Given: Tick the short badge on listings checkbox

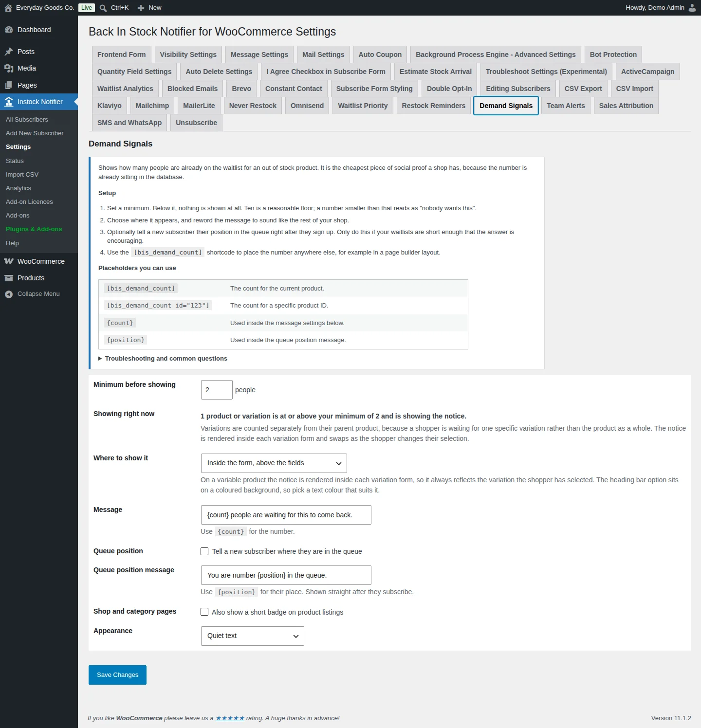Looking at the screenshot, I should (x=204, y=612).
